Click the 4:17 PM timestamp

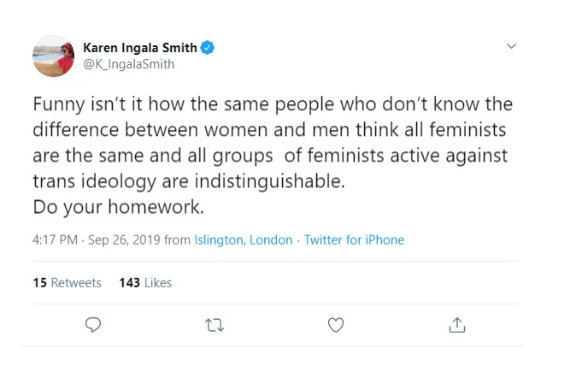coord(56,240)
